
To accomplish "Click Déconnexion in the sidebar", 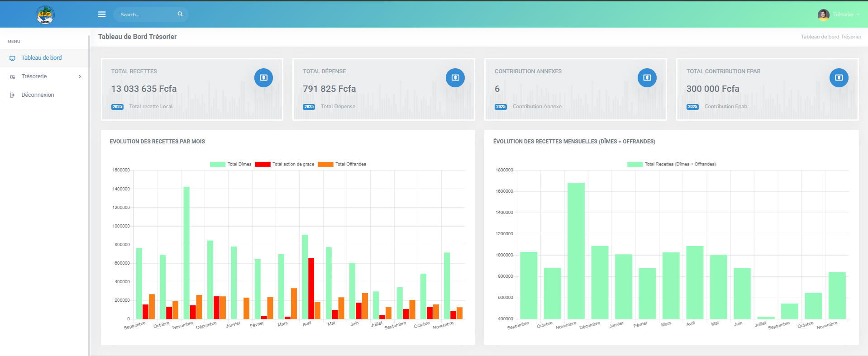I will pyautogui.click(x=38, y=95).
